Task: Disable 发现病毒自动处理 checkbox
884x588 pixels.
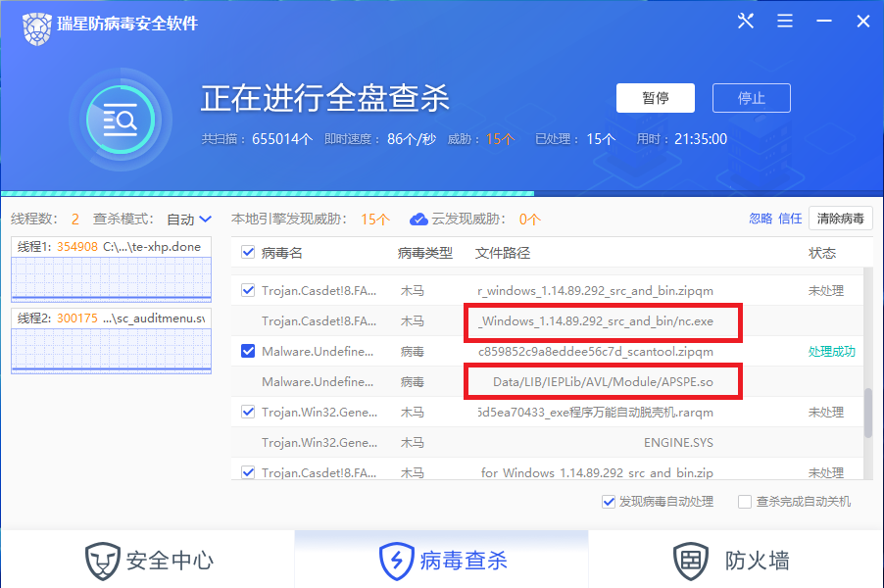Action: (609, 502)
